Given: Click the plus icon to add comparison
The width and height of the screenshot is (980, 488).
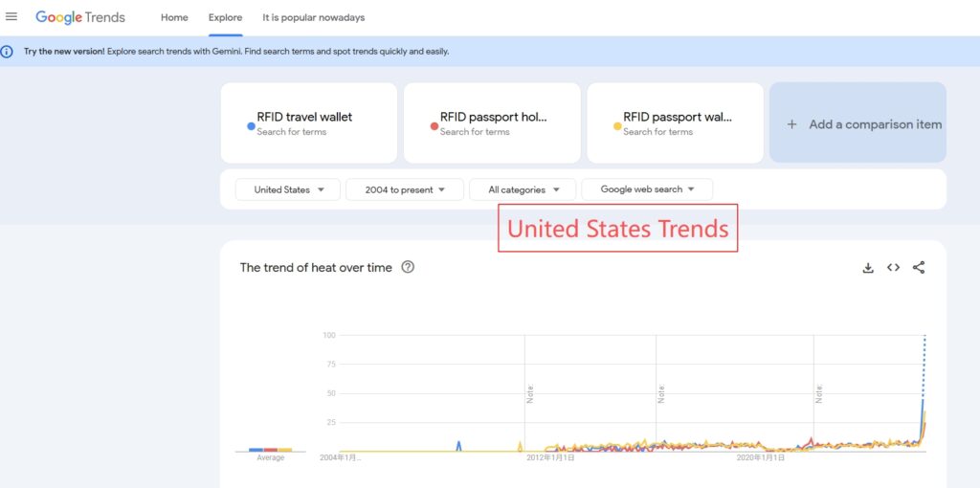Looking at the screenshot, I should [x=791, y=124].
